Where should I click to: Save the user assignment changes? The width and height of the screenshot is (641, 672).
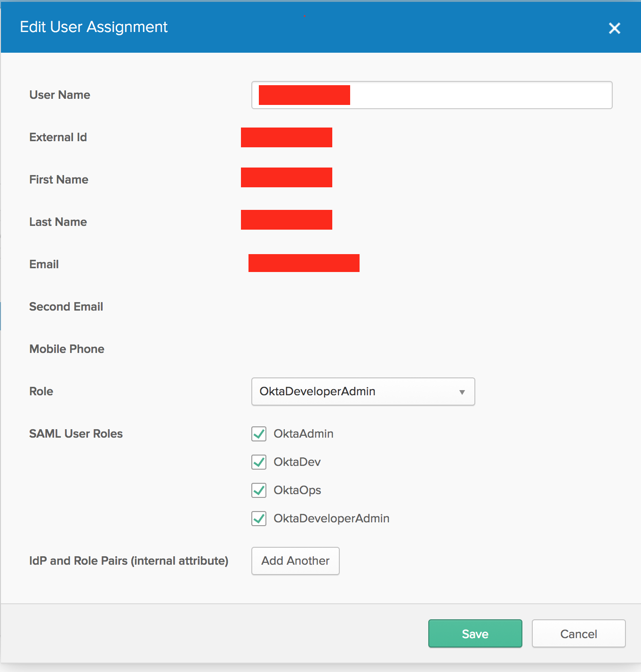click(475, 633)
